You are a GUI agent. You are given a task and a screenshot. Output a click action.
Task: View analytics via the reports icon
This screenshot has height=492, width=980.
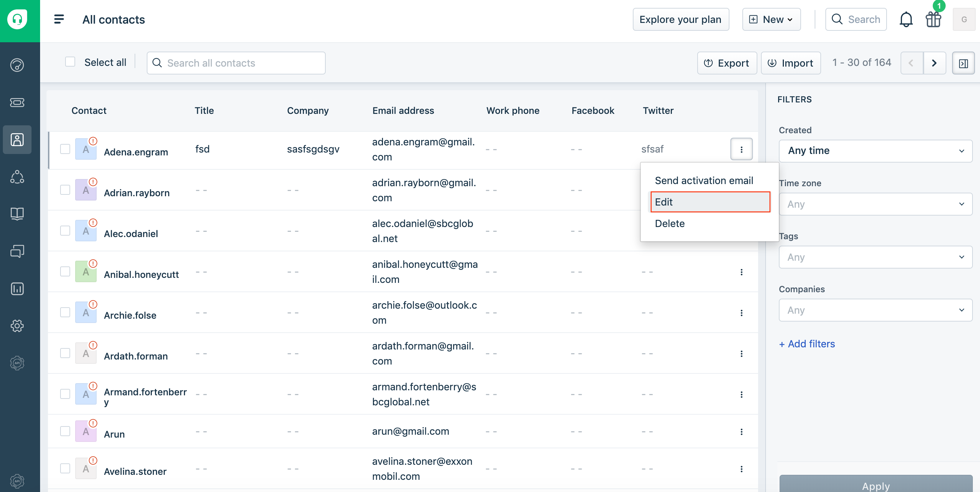pos(17,288)
